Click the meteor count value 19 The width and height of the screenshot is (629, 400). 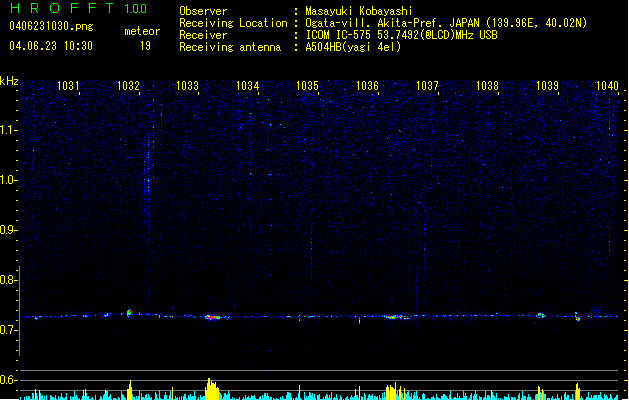point(145,46)
